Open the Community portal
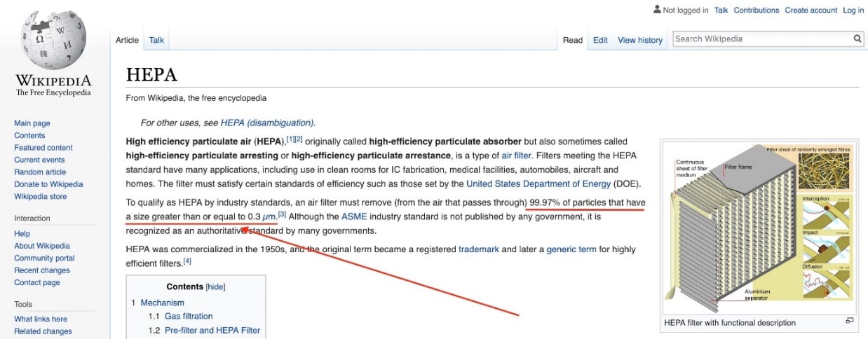The width and height of the screenshot is (868, 339). tap(43, 258)
